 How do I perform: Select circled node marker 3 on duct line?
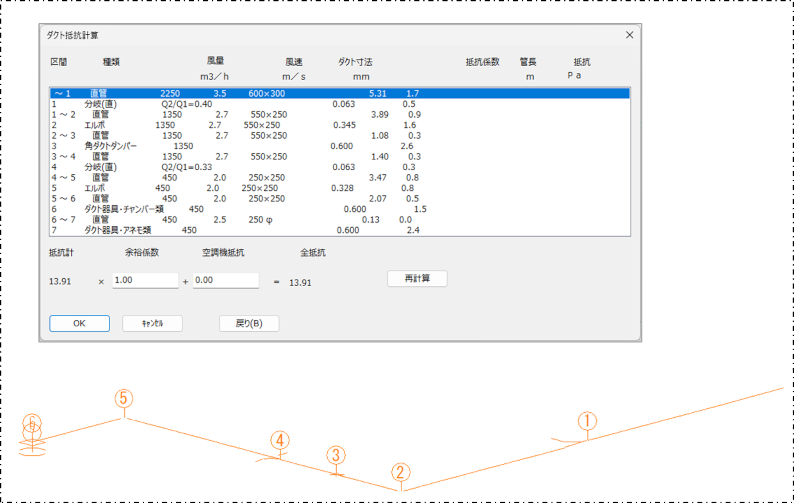click(337, 455)
